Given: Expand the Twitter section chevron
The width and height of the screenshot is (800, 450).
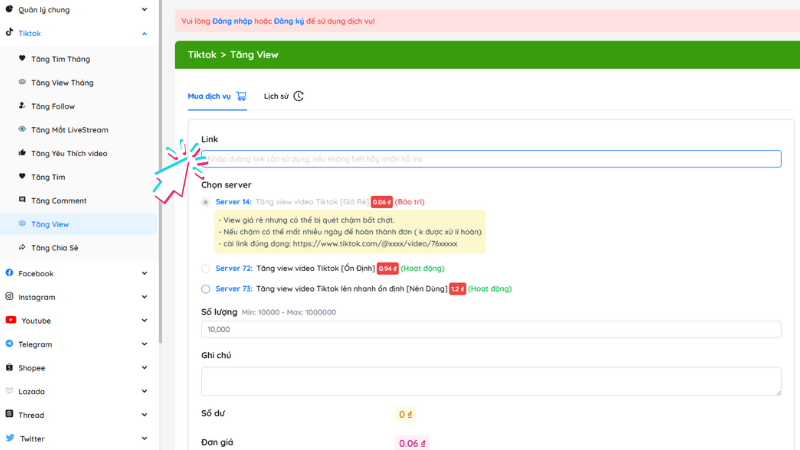Looking at the screenshot, I should (144, 438).
